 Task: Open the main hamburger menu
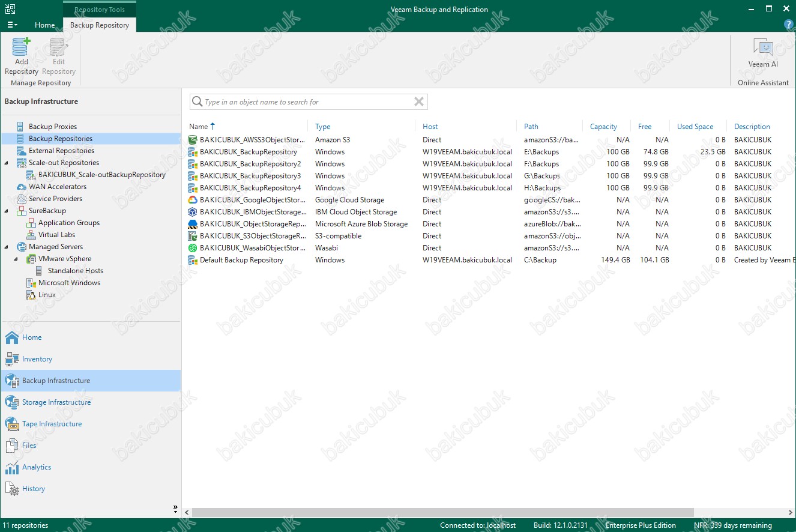pos(11,25)
